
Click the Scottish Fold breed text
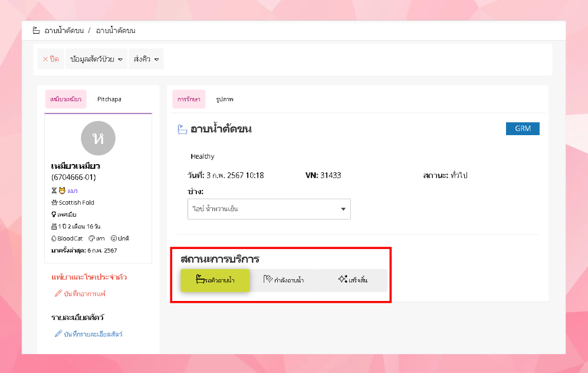tap(77, 202)
